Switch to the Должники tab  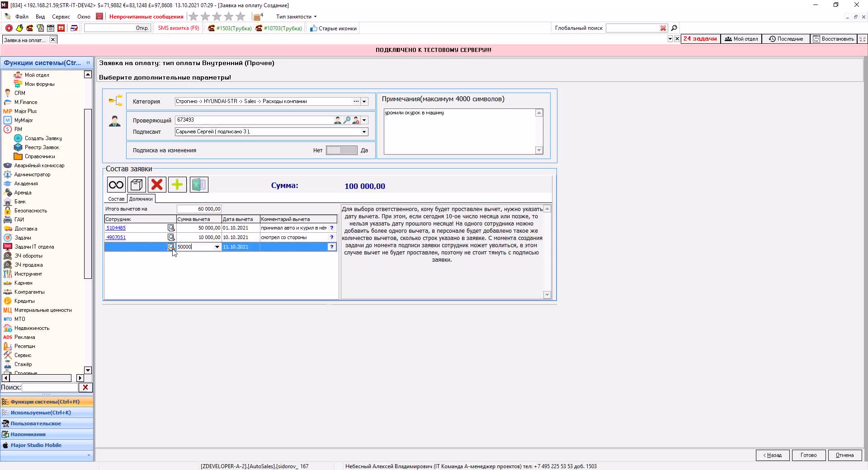click(141, 199)
